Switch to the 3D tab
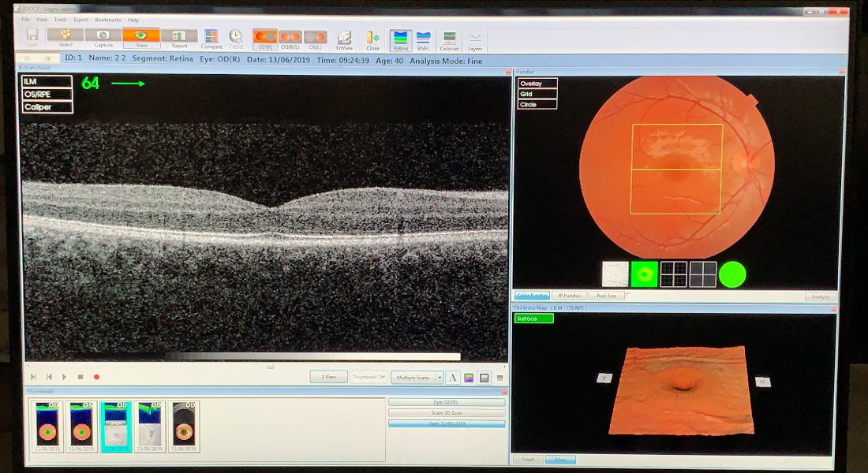 [x=27, y=58]
